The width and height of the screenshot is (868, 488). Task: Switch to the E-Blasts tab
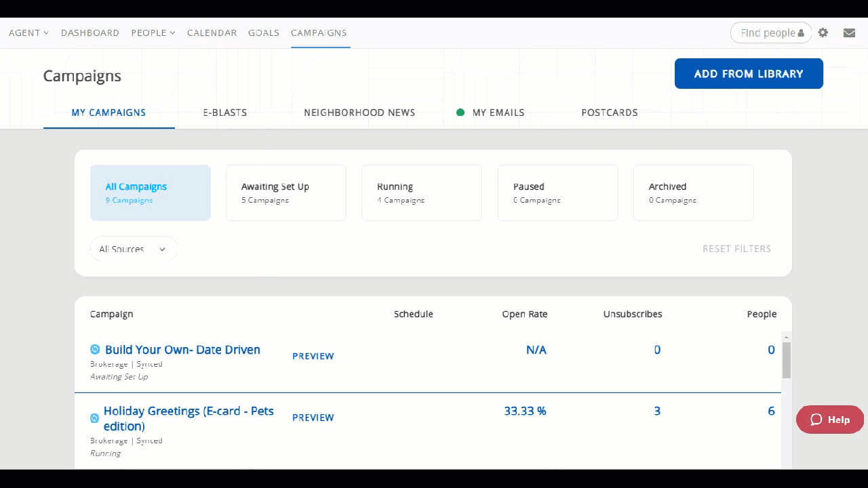225,113
